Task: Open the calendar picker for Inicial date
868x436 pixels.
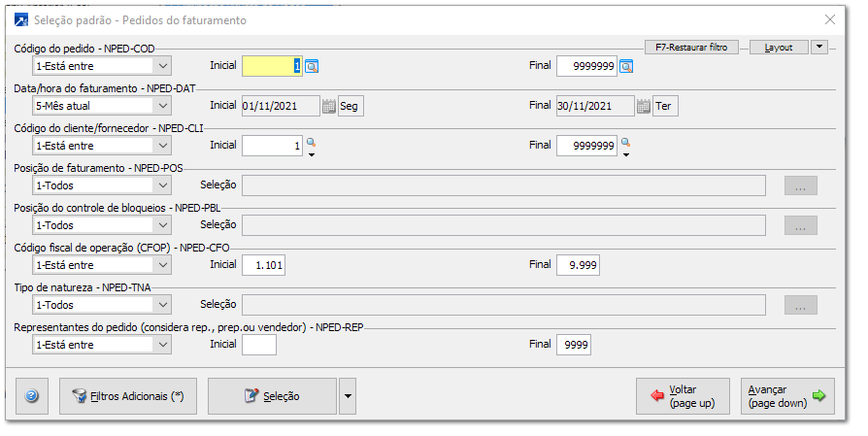Action: click(x=328, y=106)
